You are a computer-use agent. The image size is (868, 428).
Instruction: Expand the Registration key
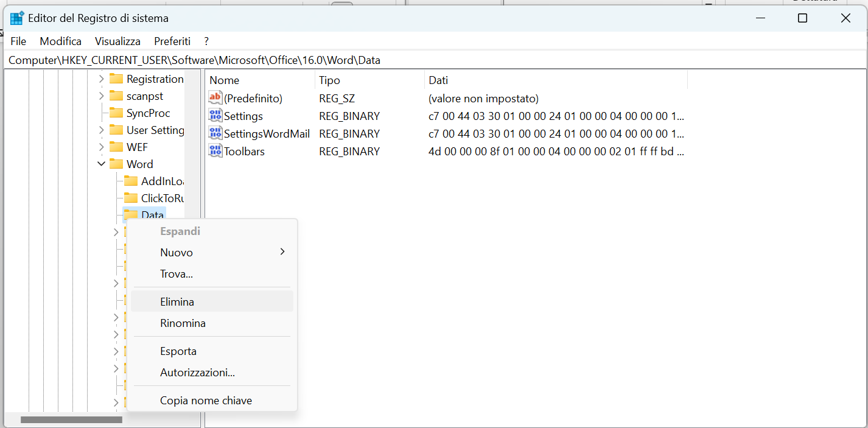(x=102, y=79)
